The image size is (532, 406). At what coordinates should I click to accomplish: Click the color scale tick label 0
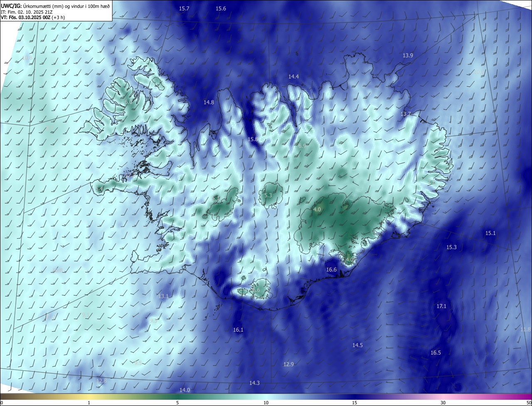pyautogui.click(x=2, y=403)
